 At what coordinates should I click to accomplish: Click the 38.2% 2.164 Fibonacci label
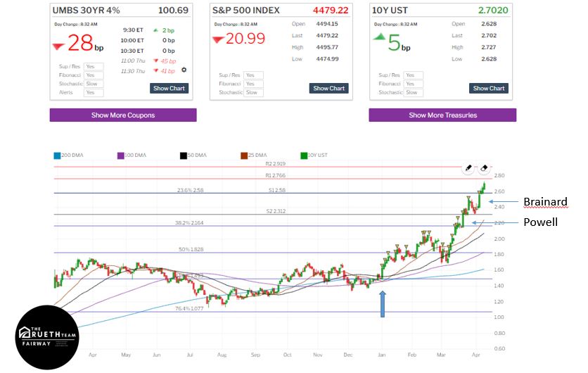[x=189, y=223]
